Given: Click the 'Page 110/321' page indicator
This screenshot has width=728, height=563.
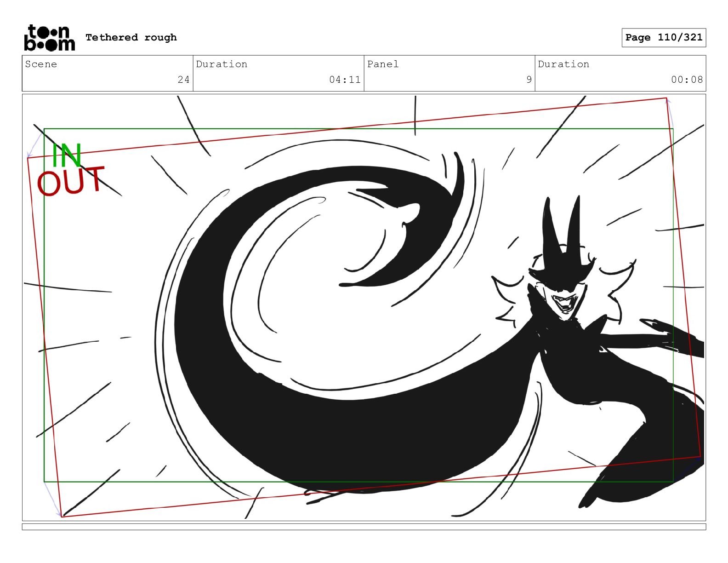Looking at the screenshot, I should pos(664,38).
